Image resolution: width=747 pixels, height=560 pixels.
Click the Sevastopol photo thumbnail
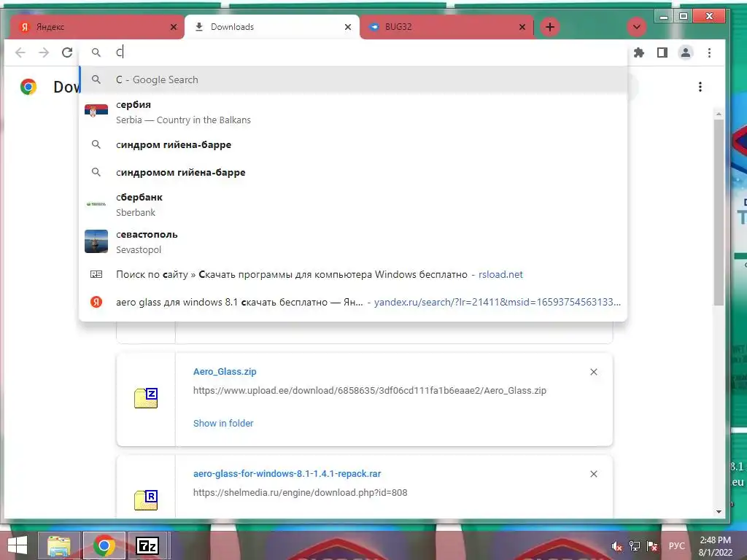point(96,241)
